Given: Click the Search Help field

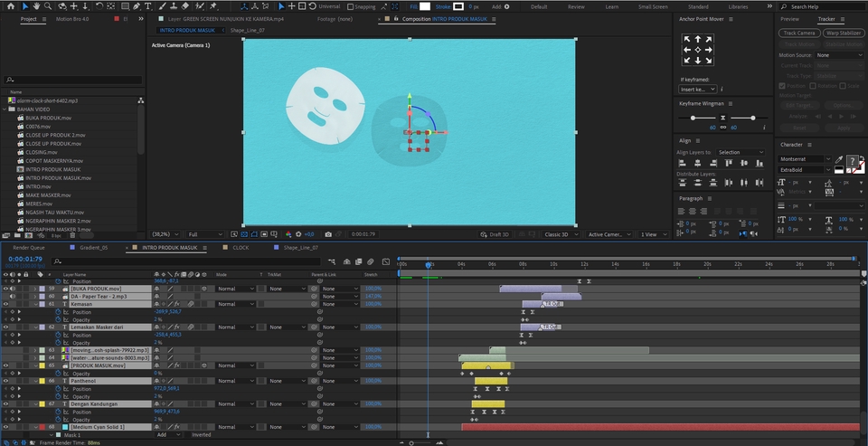Looking at the screenshot, I should tap(822, 6).
